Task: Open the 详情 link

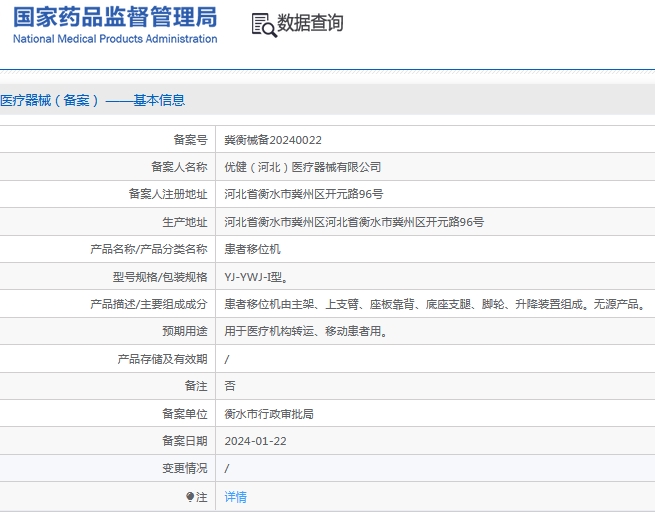Action: coord(236,497)
